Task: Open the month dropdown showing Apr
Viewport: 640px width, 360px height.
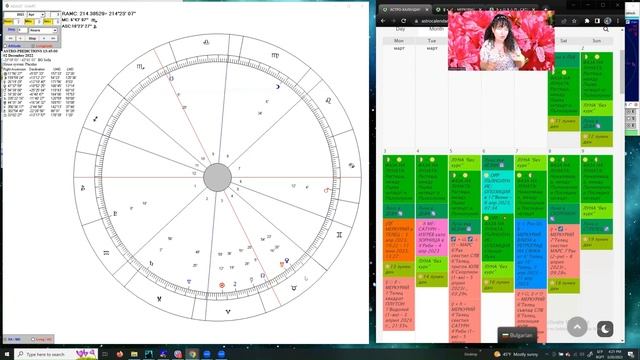Action: click(x=36, y=14)
